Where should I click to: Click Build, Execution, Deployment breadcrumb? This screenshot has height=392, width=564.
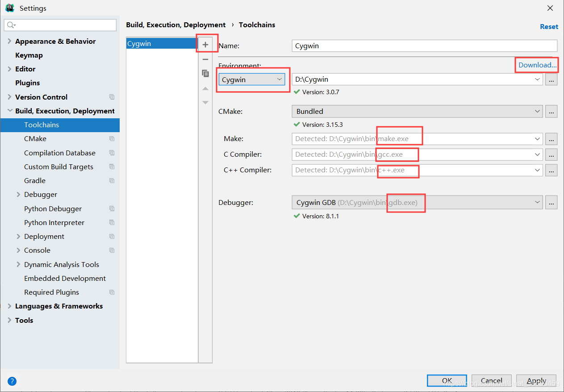(x=176, y=25)
